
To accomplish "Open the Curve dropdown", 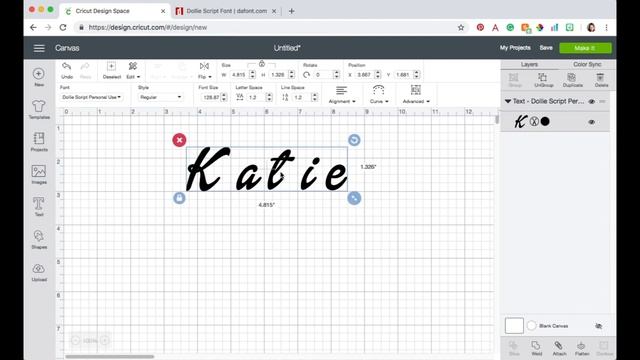I will (x=379, y=95).
